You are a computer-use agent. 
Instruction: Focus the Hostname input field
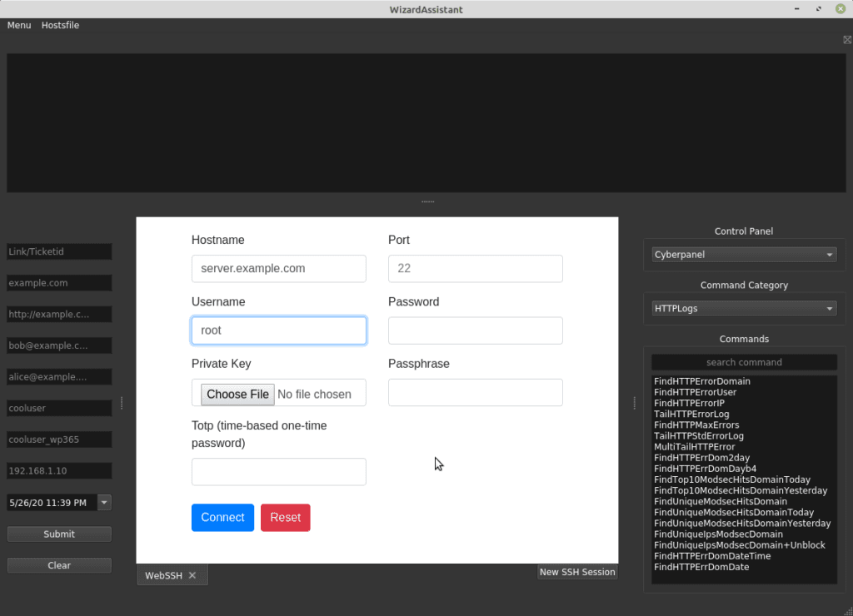point(278,269)
